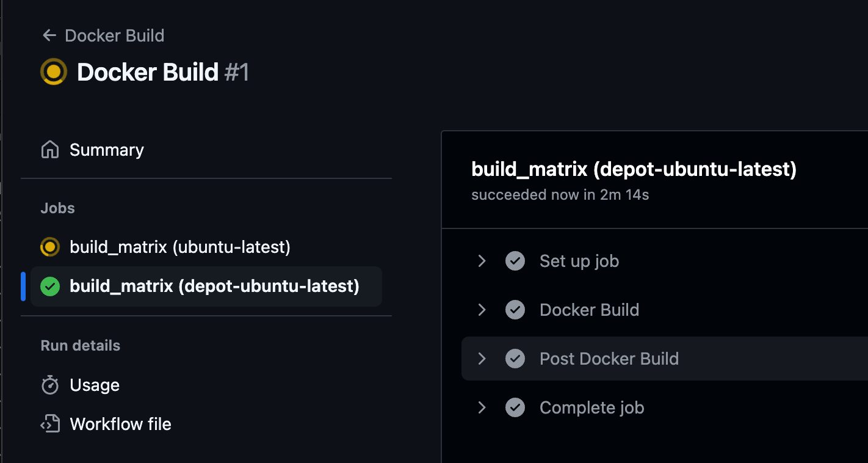Click the Usage stopwatch icon
This screenshot has height=463, width=868.
coord(50,385)
